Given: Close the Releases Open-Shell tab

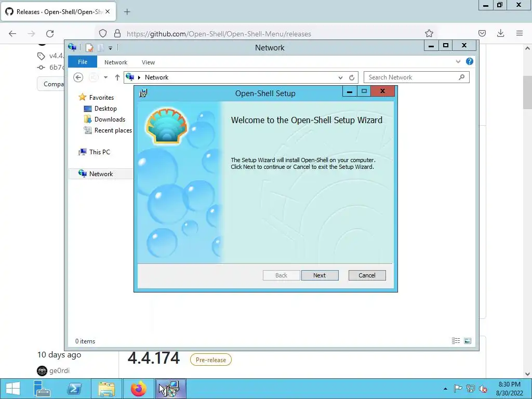Looking at the screenshot, I should click(108, 11).
